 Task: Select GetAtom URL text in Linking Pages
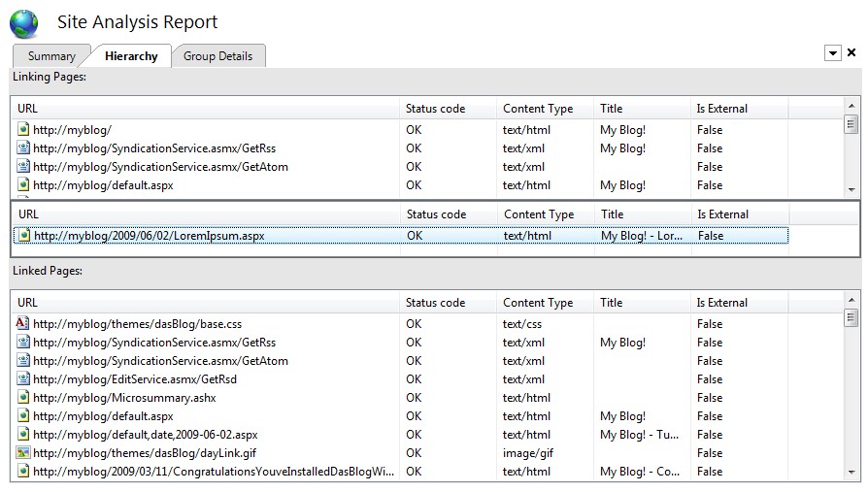point(160,167)
